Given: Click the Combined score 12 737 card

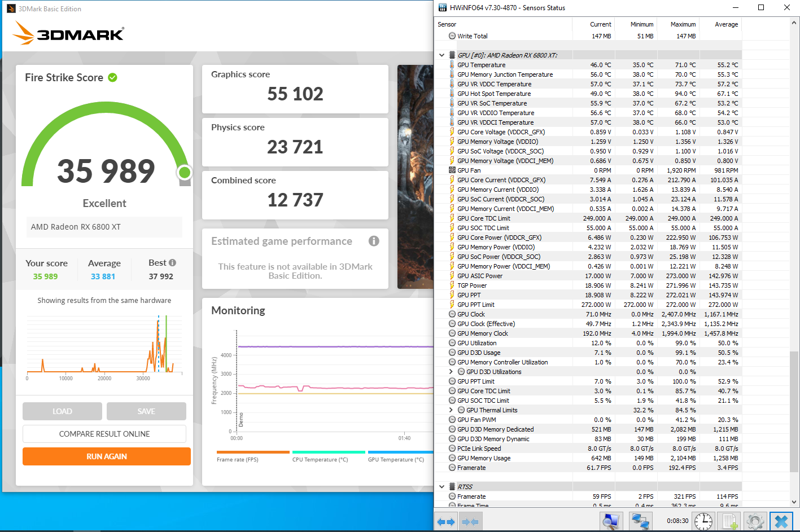Looking at the screenshot, I should pyautogui.click(x=295, y=195).
